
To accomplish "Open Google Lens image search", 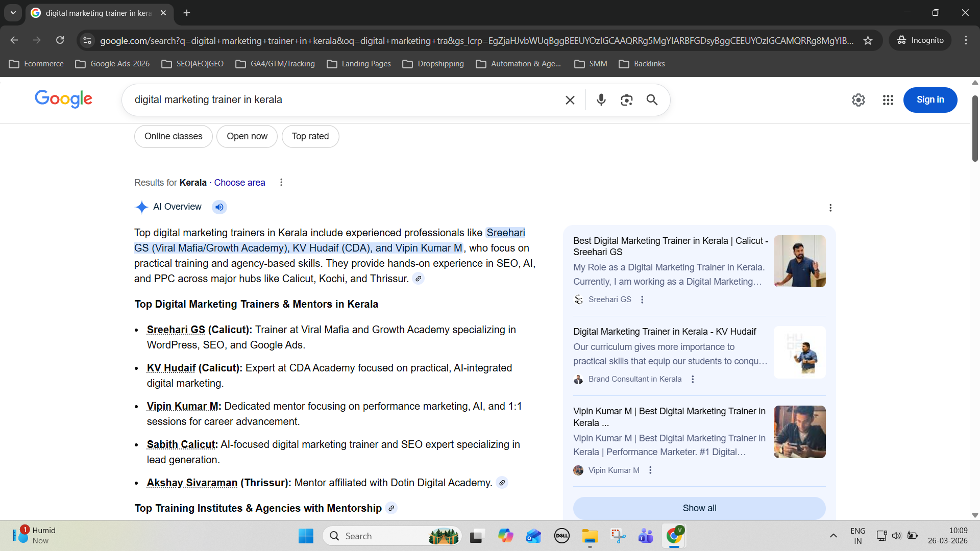I will point(627,100).
